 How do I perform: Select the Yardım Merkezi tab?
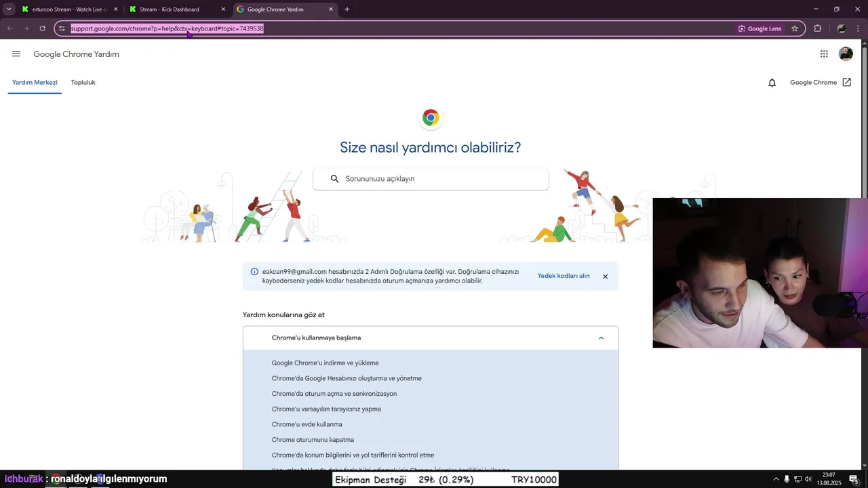35,83
